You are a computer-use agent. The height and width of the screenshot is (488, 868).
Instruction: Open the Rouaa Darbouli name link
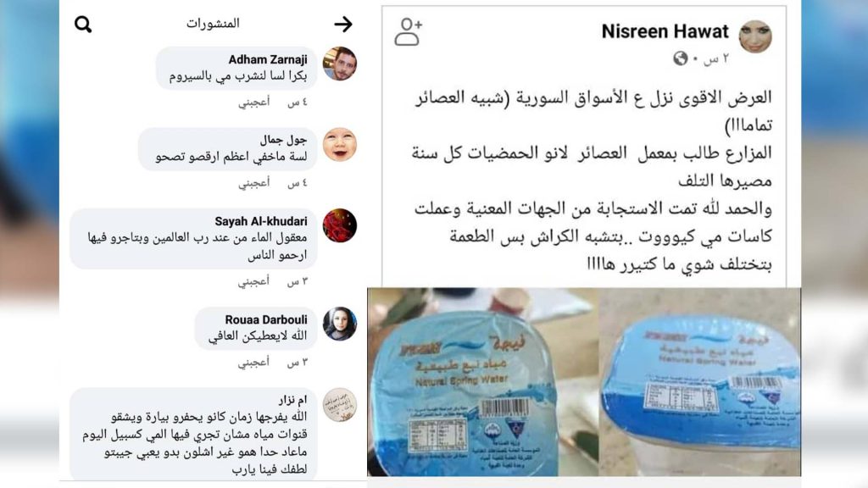click(x=265, y=319)
